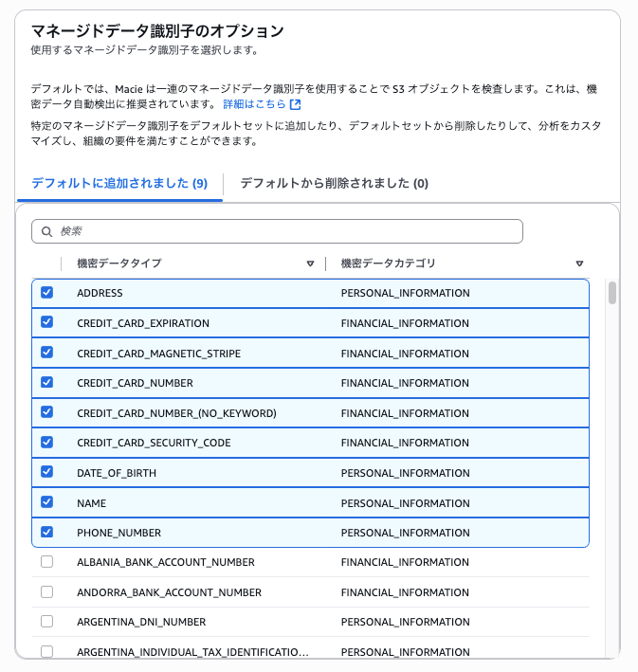Disable the NAME identifier checkbox
638x672 pixels.
(x=47, y=502)
